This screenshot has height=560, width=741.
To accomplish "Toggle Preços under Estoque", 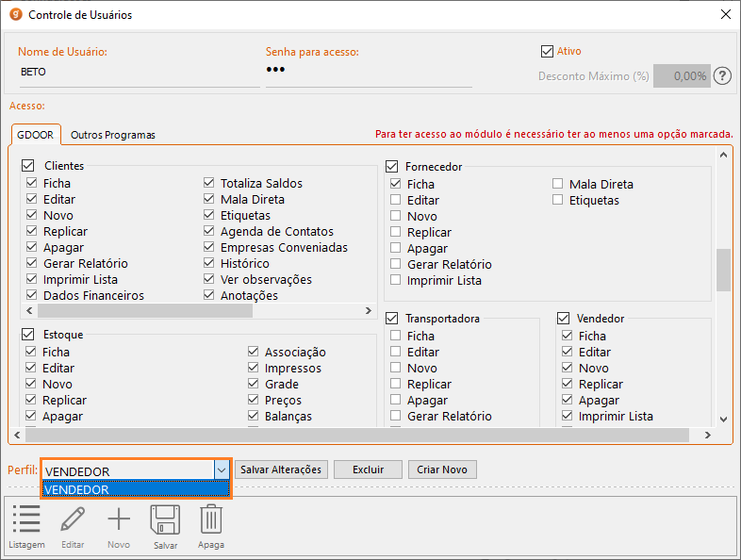I will tap(254, 400).
